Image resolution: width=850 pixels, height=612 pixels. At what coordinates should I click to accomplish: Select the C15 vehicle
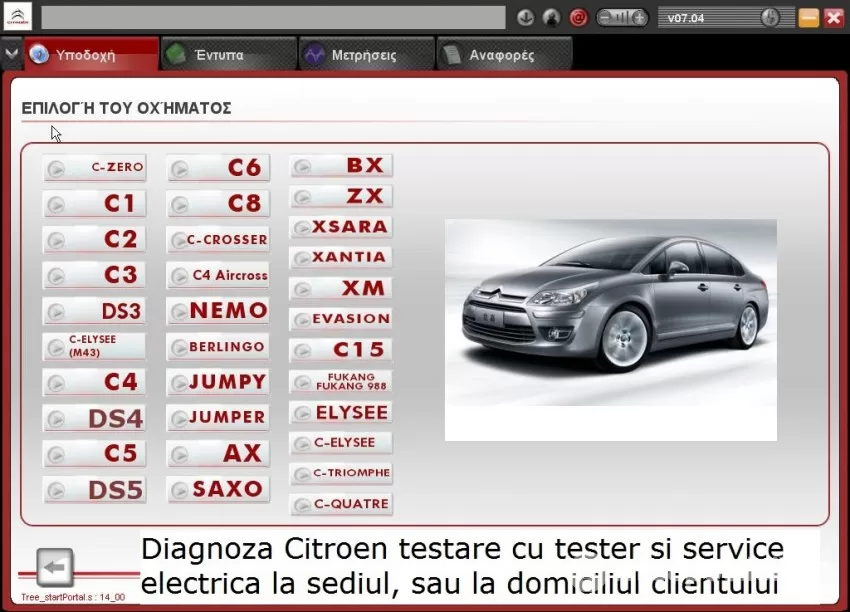342,350
